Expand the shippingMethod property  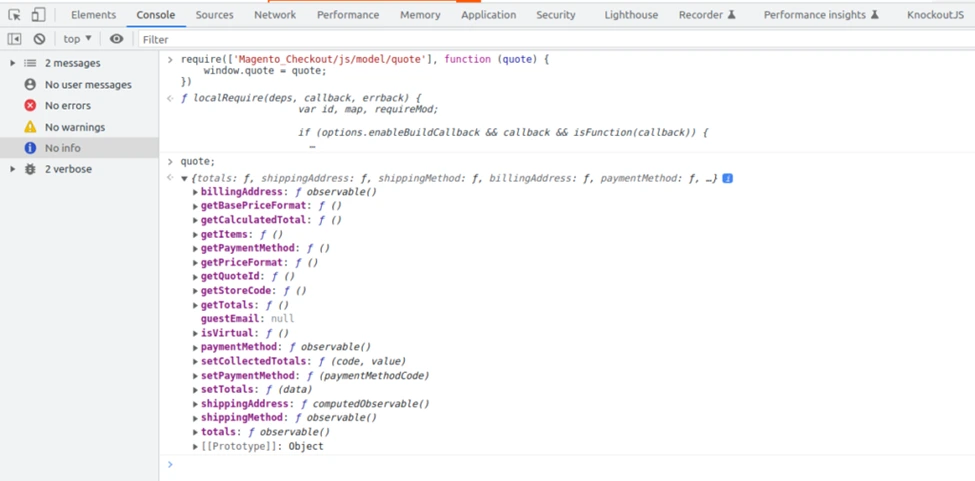(x=196, y=418)
